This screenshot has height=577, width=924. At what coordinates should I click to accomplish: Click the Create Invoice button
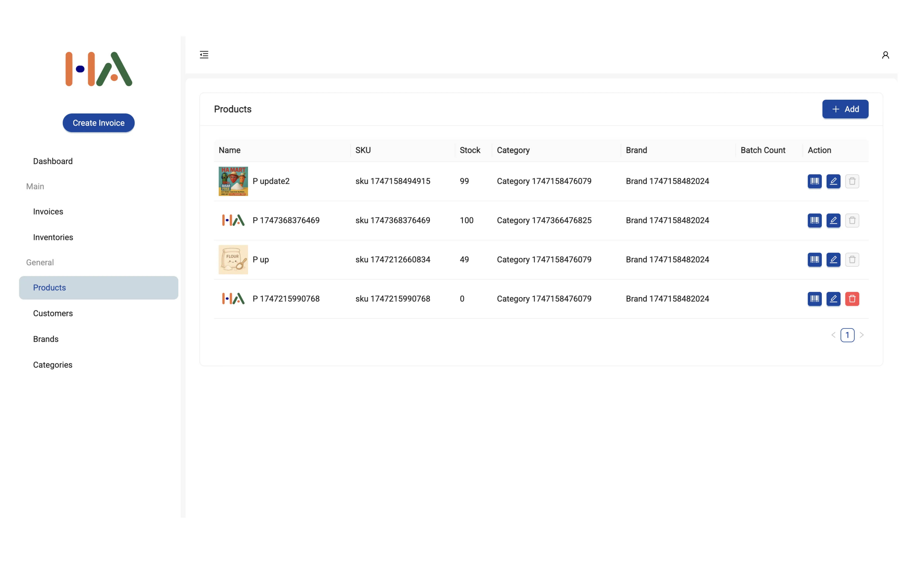(x=98, y=123)
